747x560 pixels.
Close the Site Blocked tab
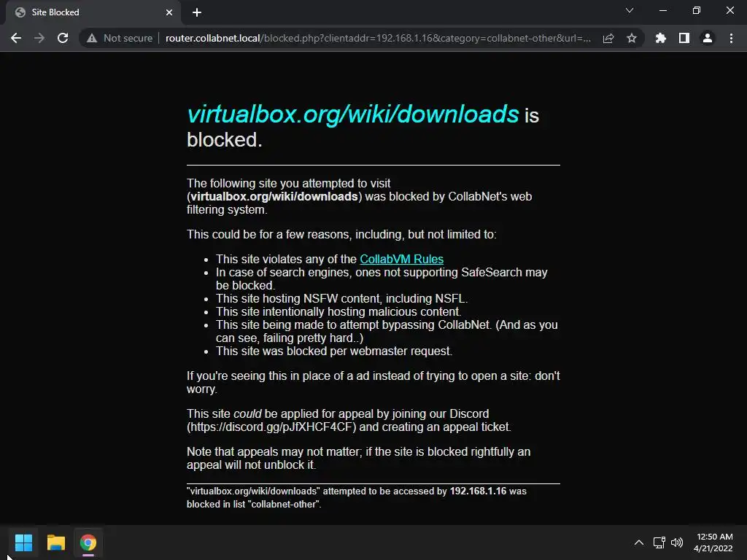click(x=169, y=12)
